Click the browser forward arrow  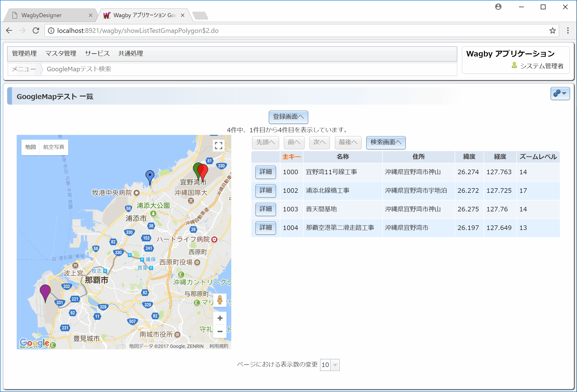tap(22, 31)
